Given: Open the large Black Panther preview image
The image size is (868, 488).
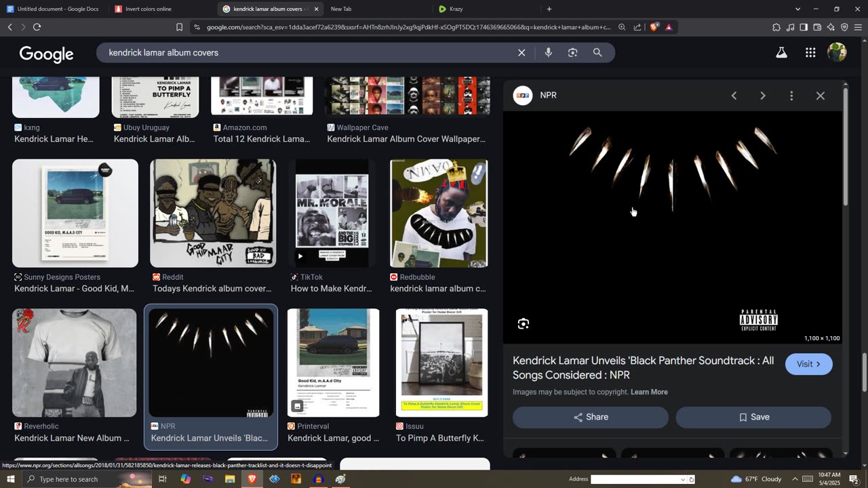Looking at the screenshot, I should coord(673,228).
